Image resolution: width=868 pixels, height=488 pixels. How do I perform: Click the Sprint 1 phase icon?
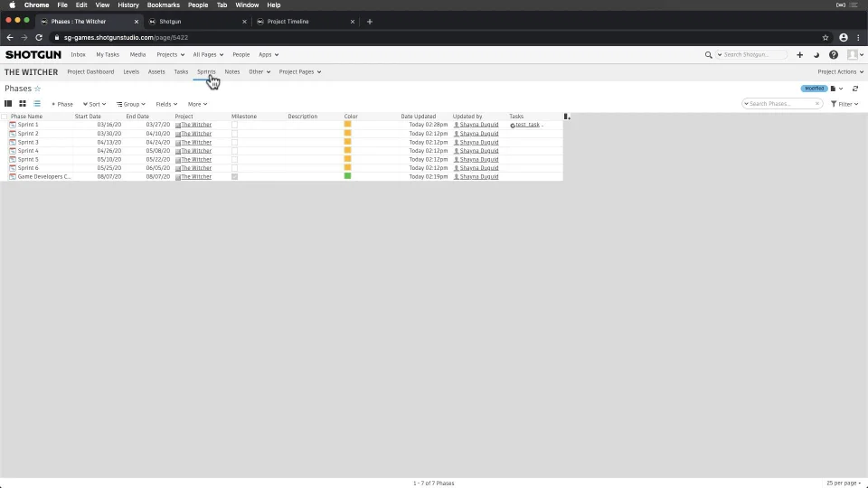tap(13, 125)
